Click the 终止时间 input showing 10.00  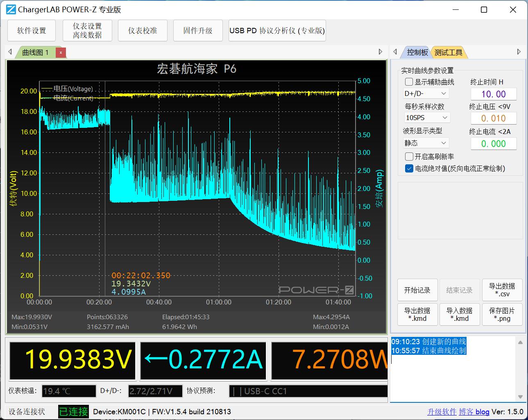(494, 94)
